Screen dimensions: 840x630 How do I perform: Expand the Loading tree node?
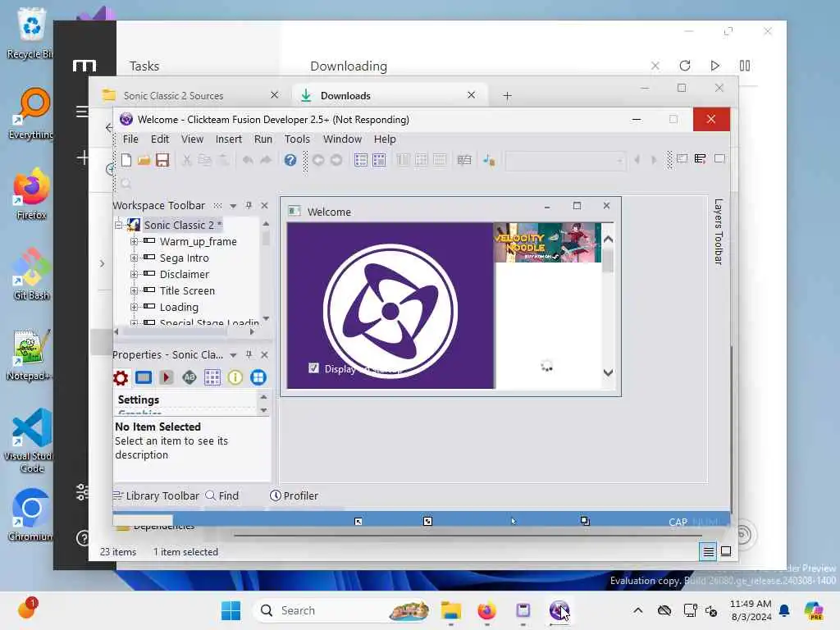tap(134, 307)
